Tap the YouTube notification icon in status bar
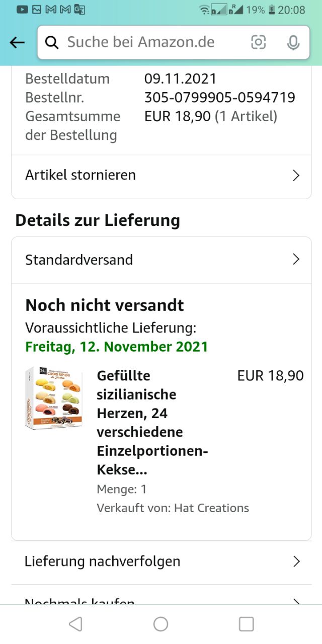This screenshot has height=644, width=322. click(22, 10)
